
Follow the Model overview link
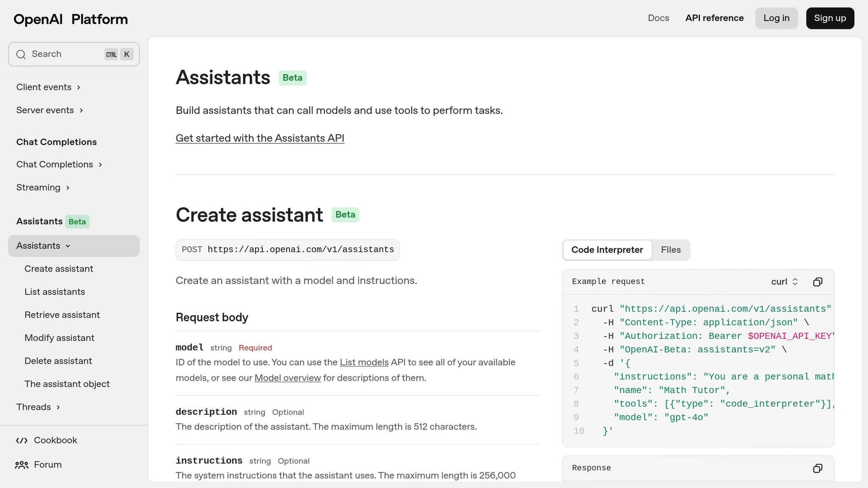(287, 378)
